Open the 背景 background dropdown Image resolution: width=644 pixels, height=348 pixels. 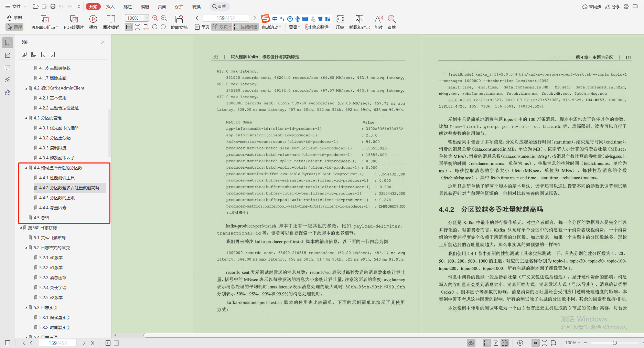(x=294, y=27)
